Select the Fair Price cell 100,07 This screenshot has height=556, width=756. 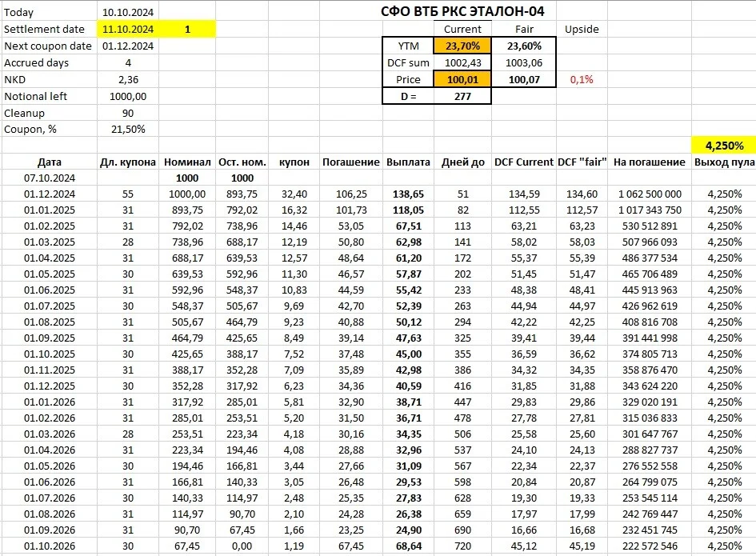pos(524,79)
